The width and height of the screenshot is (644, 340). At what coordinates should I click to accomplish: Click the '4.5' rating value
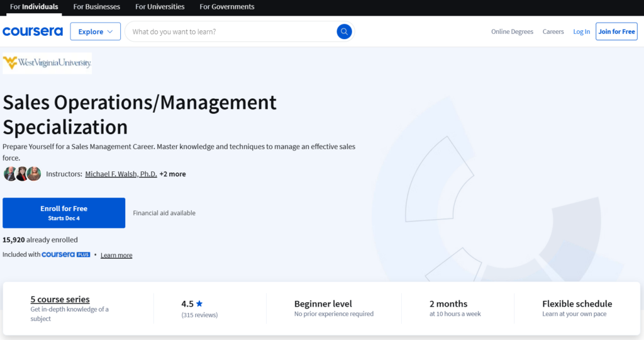tap(187, 304)
